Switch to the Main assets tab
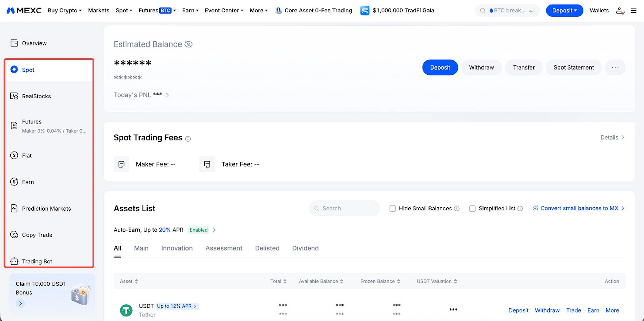644x321 pixels. point(141,248)
